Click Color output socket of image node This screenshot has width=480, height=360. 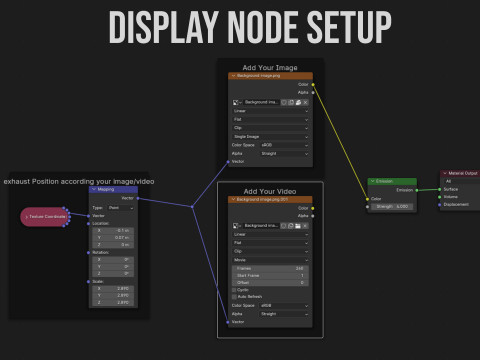pos(313,84)
